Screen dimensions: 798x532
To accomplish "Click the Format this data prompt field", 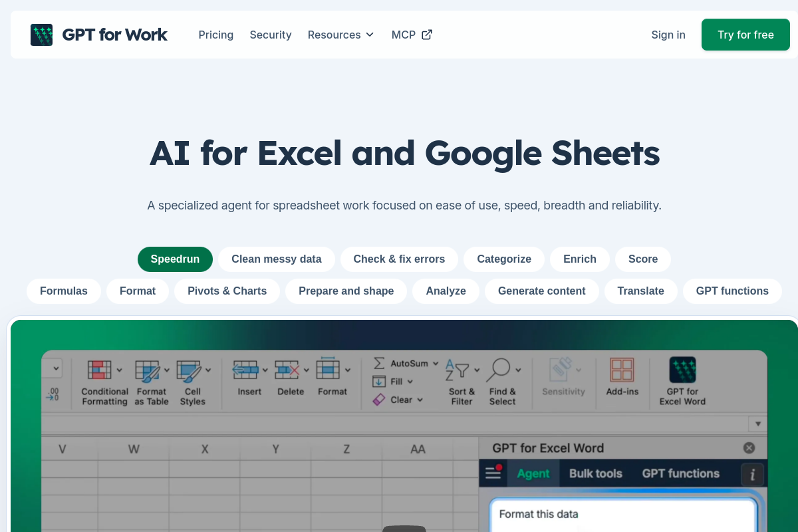I will (624, 515).
